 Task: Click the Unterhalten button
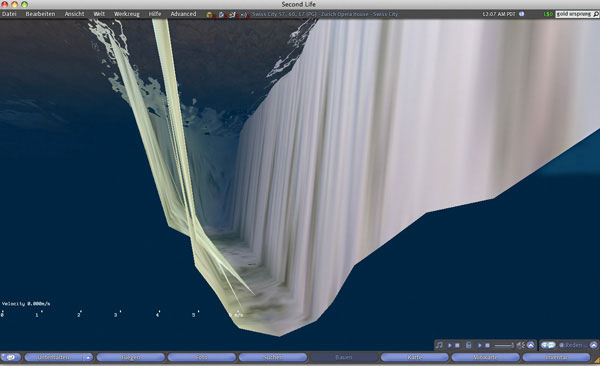[54, 357]
